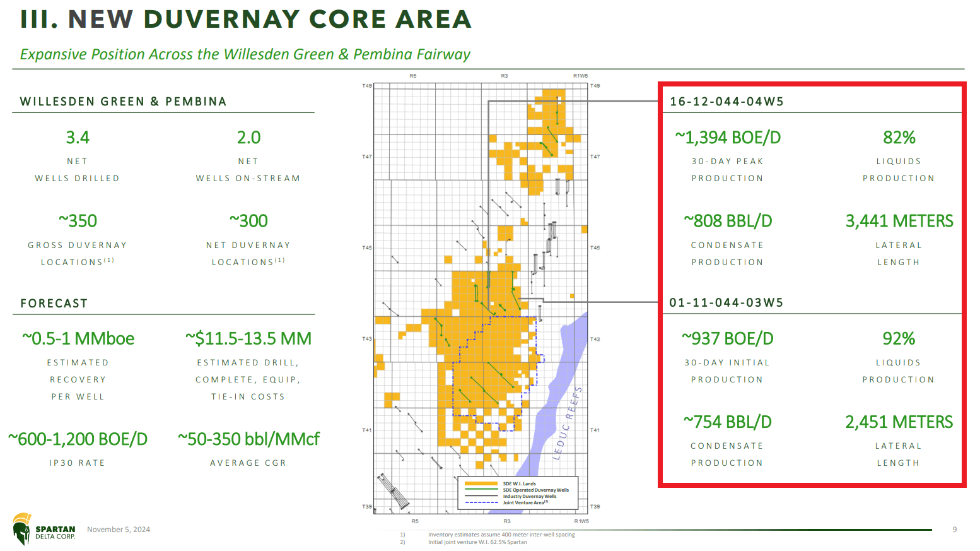This screenshot has height=551, width=980.
Task: Click the page number 9
Action: click(x=955, y=530)
